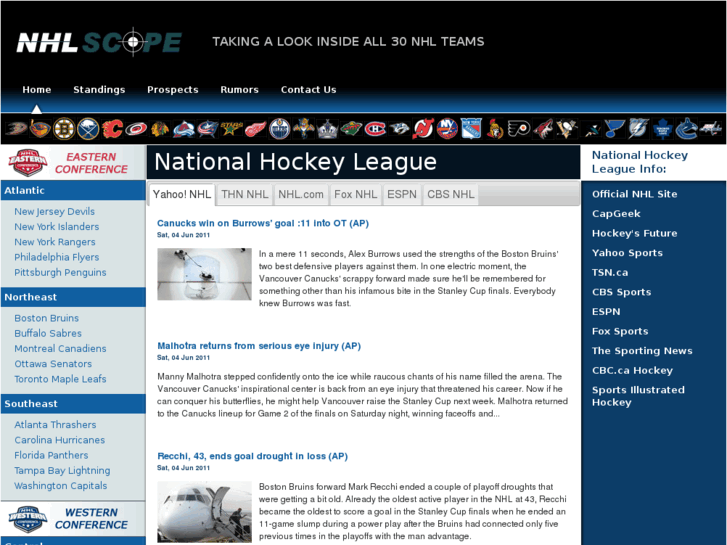The image size is (727, 545).
Task: Click the Colorado Avalanche team logo
Action: point(184,128)
